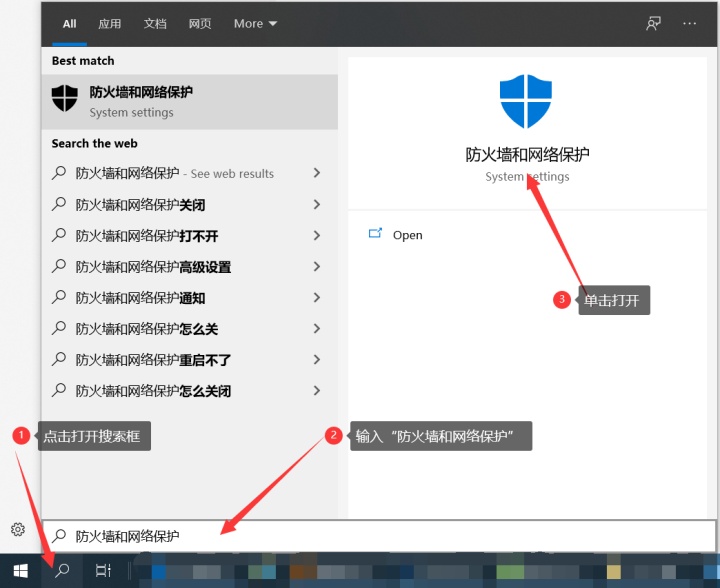The image size is (720, 588).
Task: Open the three-dot options menu
Action: tap(689, 23)
